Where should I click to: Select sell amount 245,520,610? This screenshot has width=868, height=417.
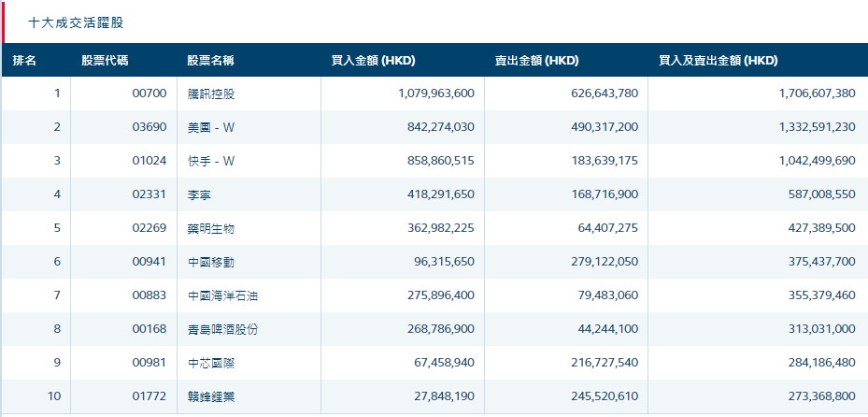[x=605, y=397]
